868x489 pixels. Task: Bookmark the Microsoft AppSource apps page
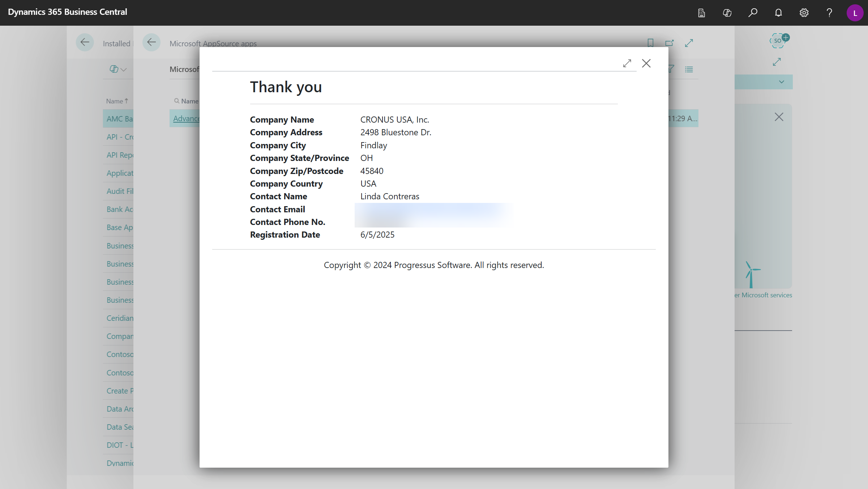click(650, 43)
